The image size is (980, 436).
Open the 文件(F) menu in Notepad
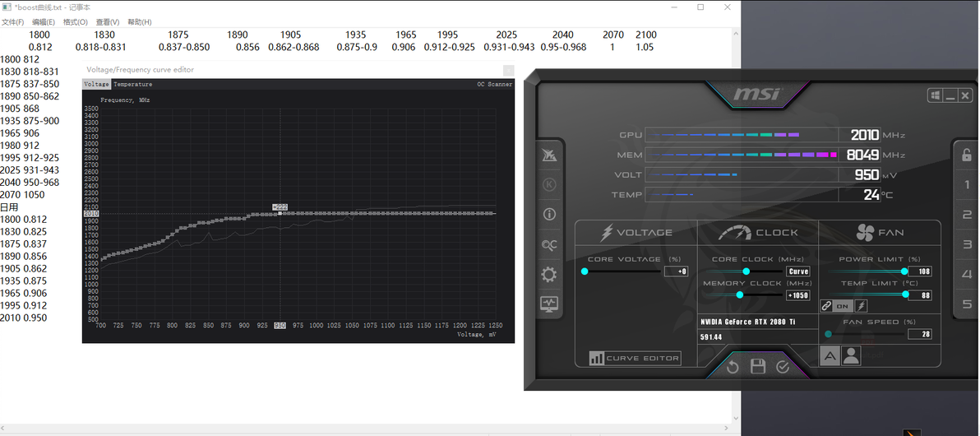coord(12,22)
